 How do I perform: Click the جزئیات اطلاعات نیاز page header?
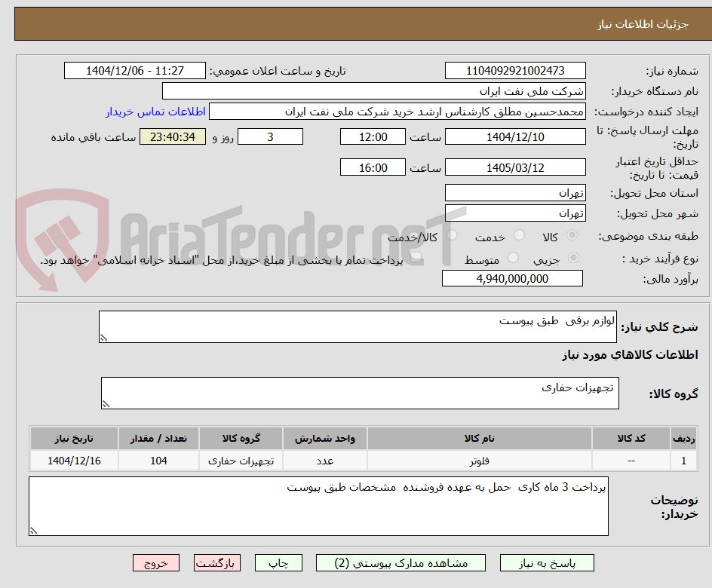click(x=643, y=24)
